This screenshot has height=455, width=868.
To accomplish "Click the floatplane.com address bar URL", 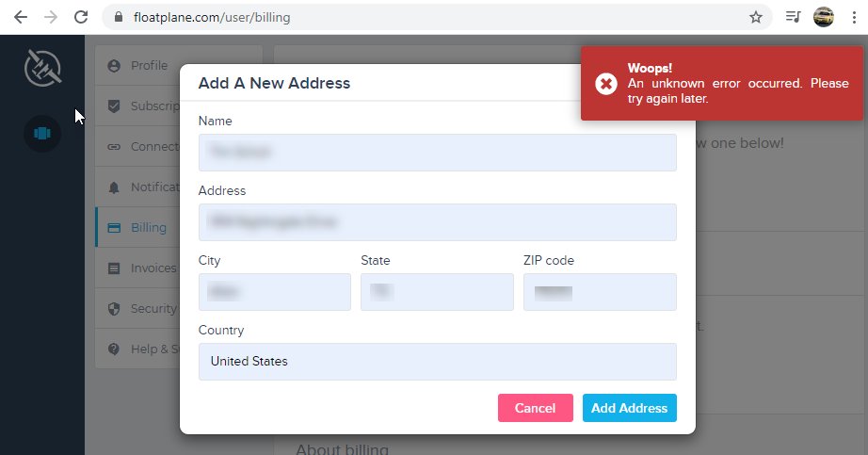I will coord(212,17).
